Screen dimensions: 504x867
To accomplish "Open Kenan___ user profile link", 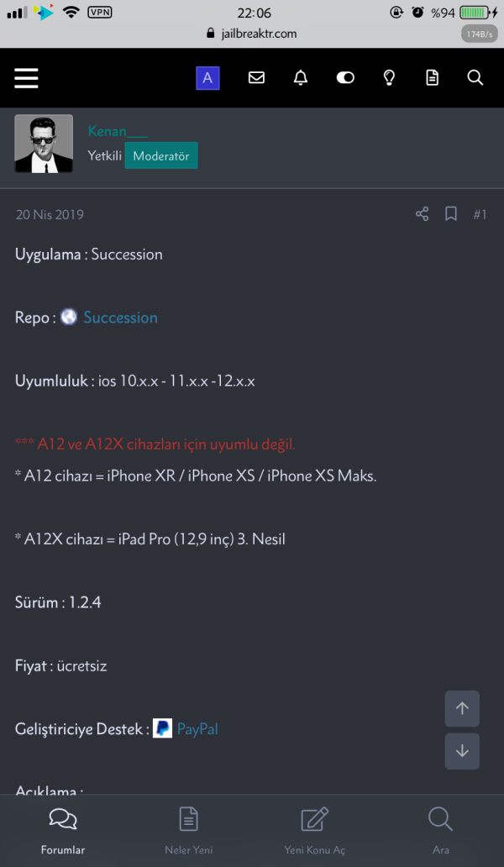I will click(x=118, y=131).
